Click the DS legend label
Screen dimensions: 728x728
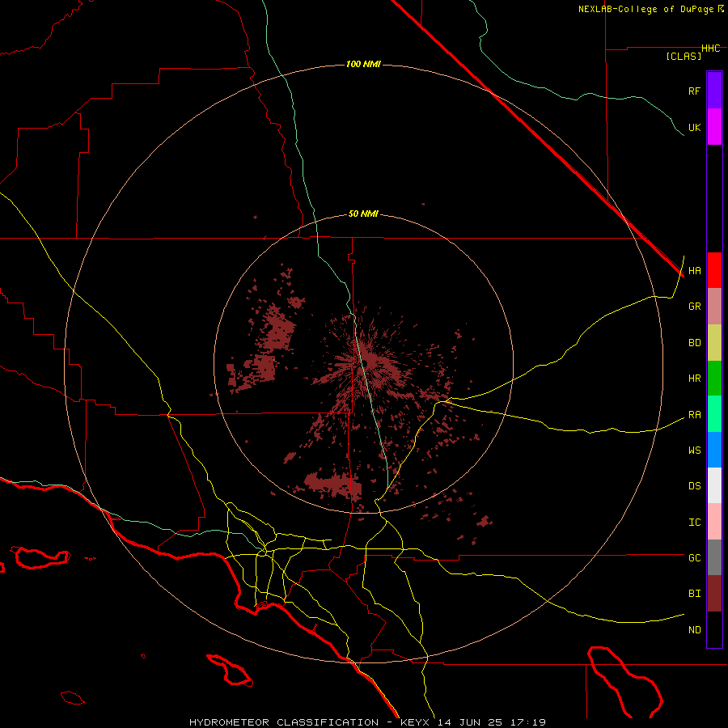(694, 486)
